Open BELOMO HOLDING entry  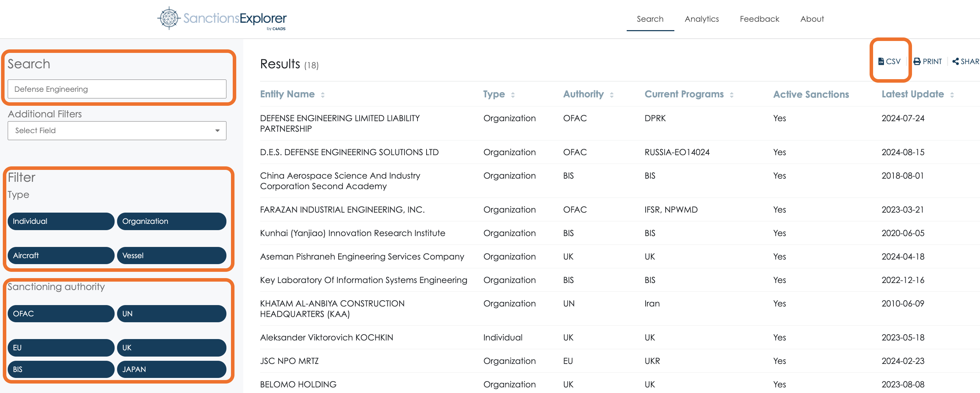(x=298, y=384)
